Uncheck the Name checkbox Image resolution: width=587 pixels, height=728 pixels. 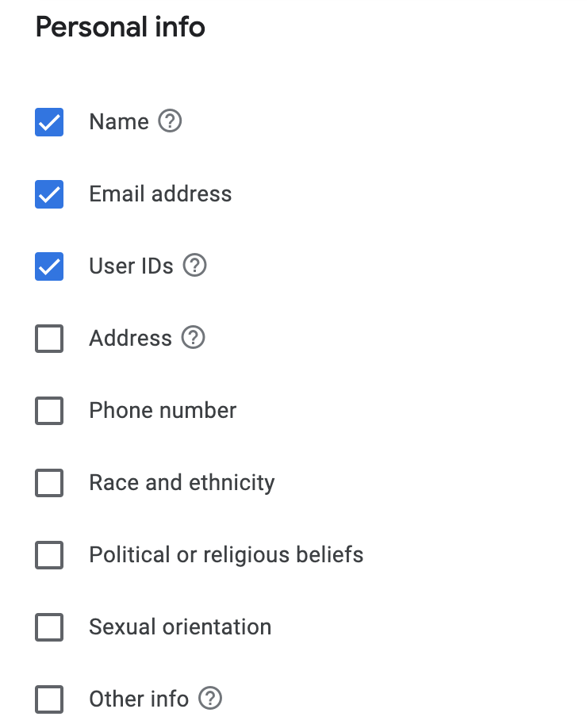pos(49,122)
